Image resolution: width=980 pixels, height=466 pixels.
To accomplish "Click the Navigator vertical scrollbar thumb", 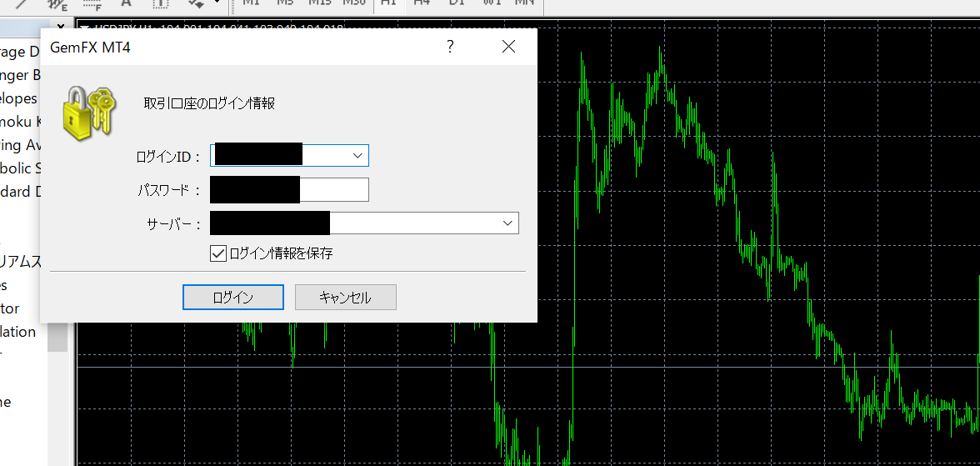I will (x=58, y=337).
